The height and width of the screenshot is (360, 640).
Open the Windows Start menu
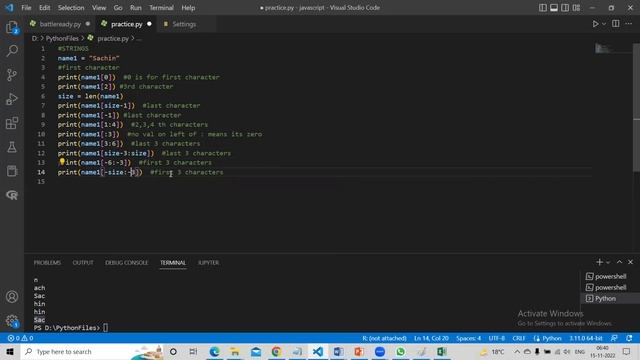[10, 351]
